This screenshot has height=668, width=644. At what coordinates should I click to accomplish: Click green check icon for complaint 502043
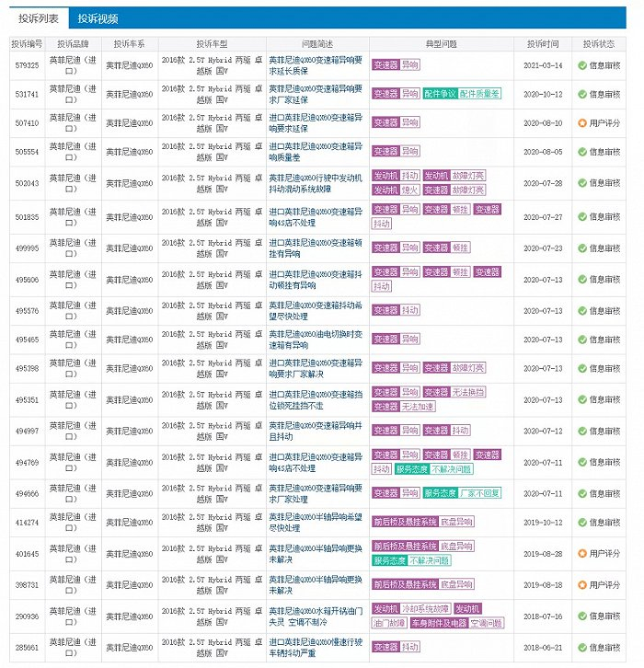pyautogui.click(x=582, y=182)
